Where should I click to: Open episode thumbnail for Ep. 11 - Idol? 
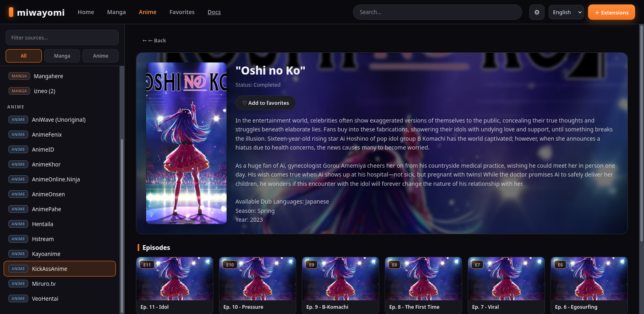pyautogui.click(x=175, y=279)
